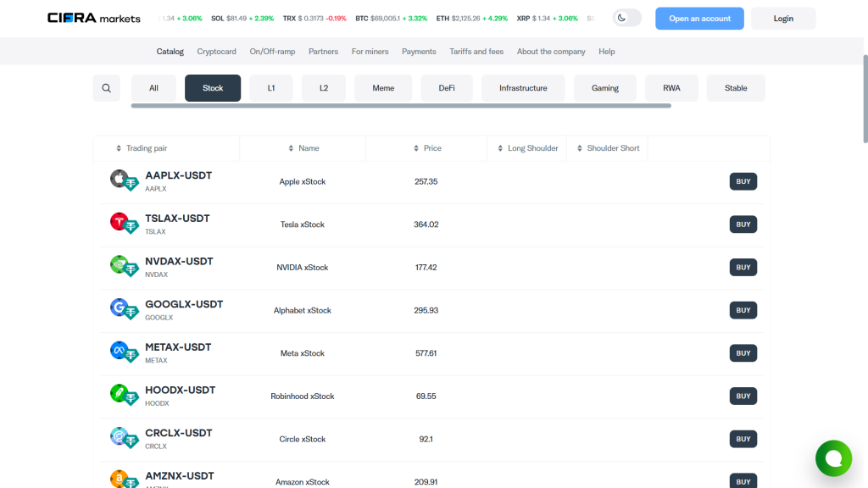Buy the METAX-USDT pair

(743, 352)
